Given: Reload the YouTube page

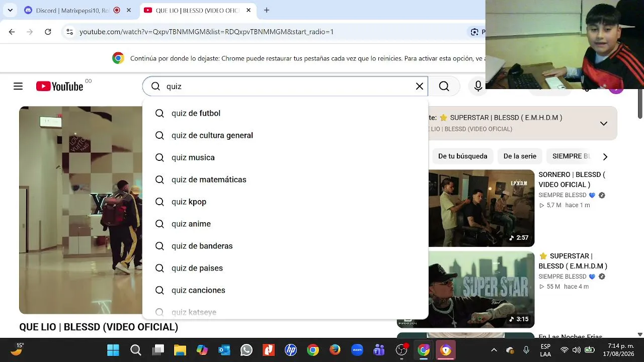Looking at the screenshot, I should [x=48, y=32].
